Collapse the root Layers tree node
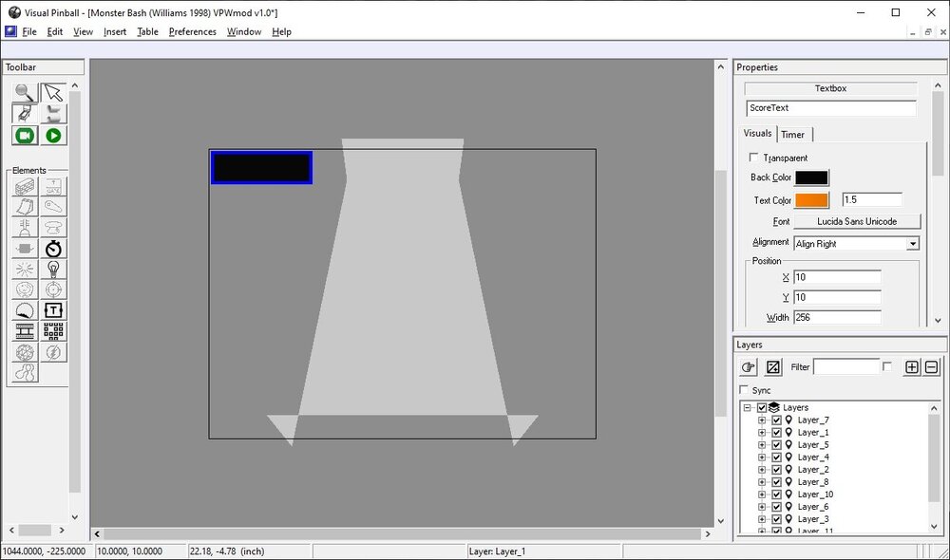Screen dimensions: 950x560 748,407
